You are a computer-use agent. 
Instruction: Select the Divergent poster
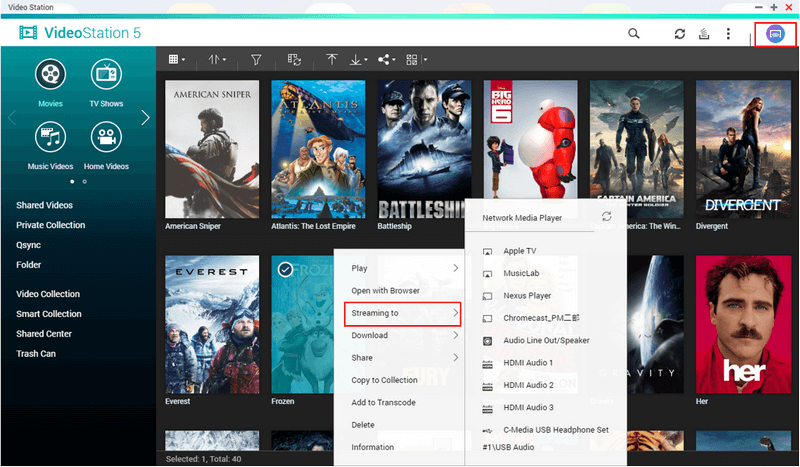(743, 149)
